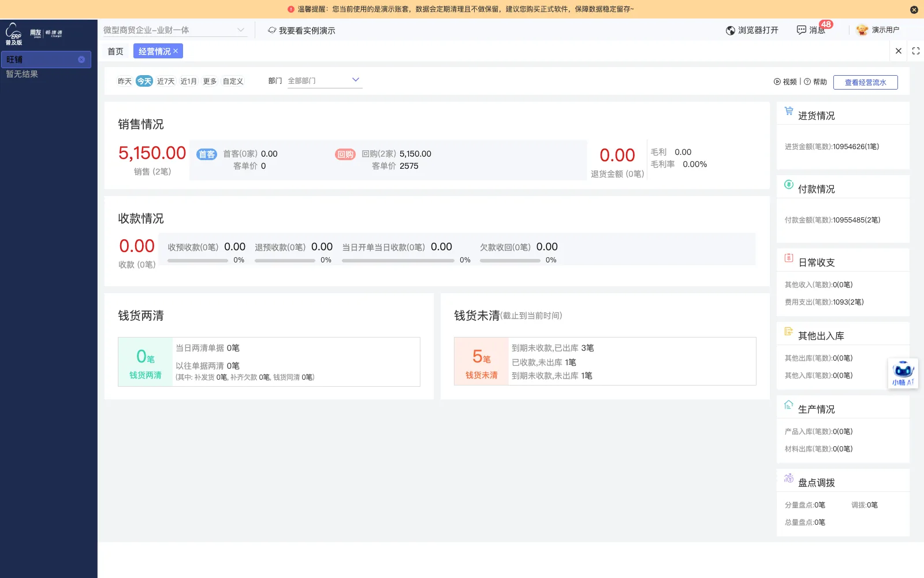Click the 首客 badge

click(207, 154)
